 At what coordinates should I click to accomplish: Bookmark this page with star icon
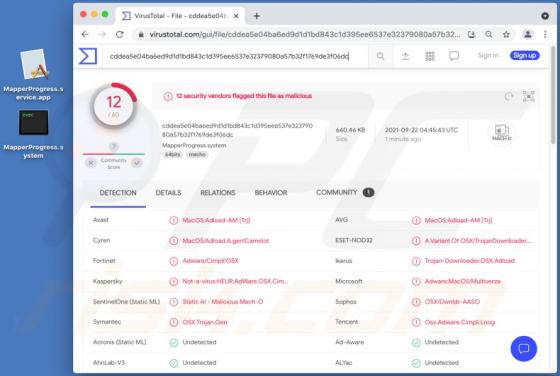coord(506,34)
